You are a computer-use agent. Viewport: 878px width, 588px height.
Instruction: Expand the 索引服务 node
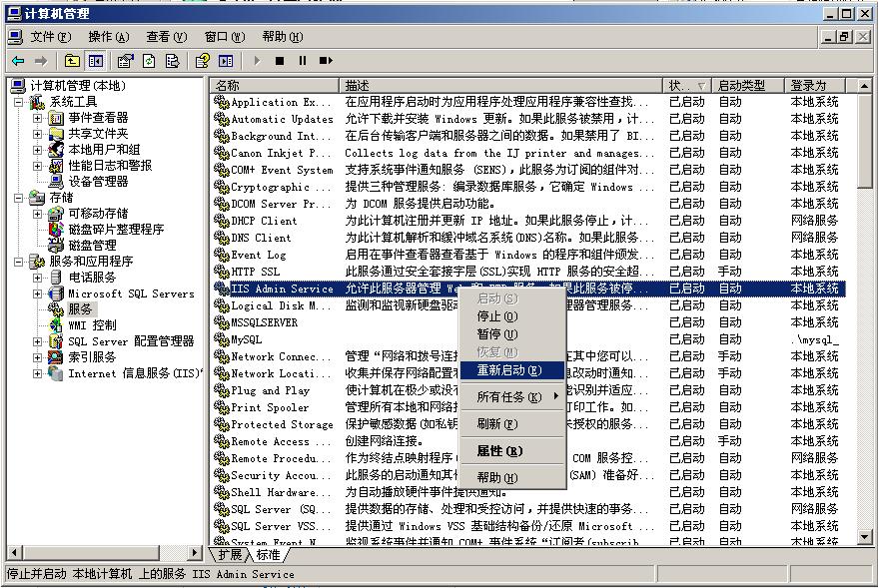click(38, 357)
